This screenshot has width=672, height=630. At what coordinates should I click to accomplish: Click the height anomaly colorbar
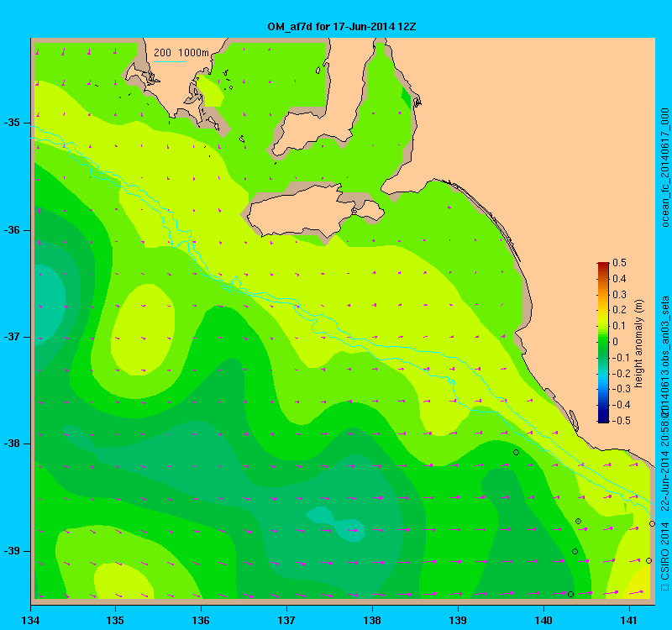pyautogui.click(x=603, y=342)
